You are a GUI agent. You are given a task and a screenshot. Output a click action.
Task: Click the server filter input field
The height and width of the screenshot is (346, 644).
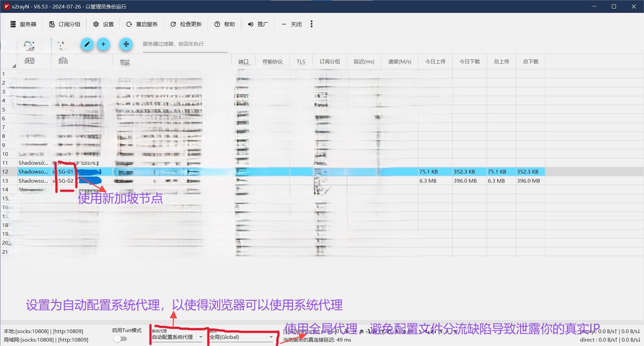[185, 44]
